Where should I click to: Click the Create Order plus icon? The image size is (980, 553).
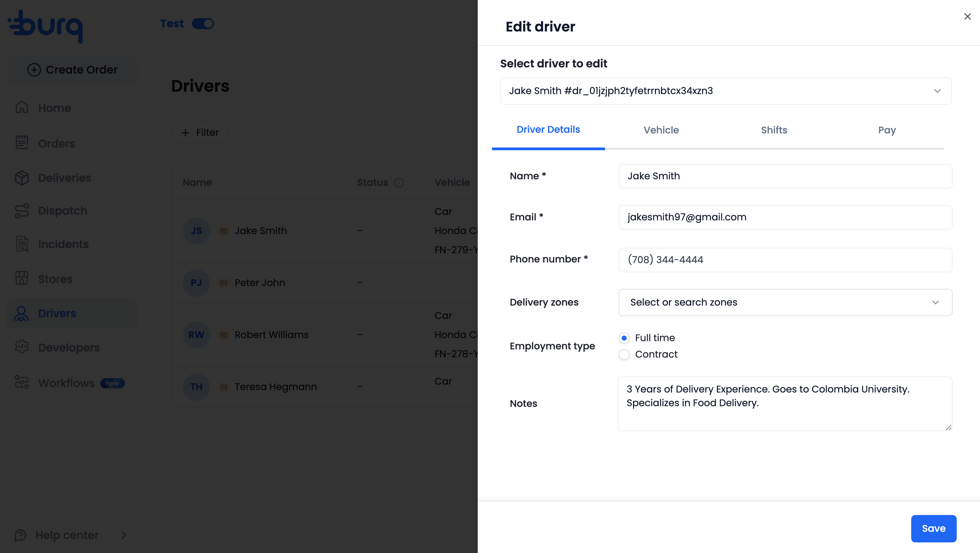coord(34,70)
